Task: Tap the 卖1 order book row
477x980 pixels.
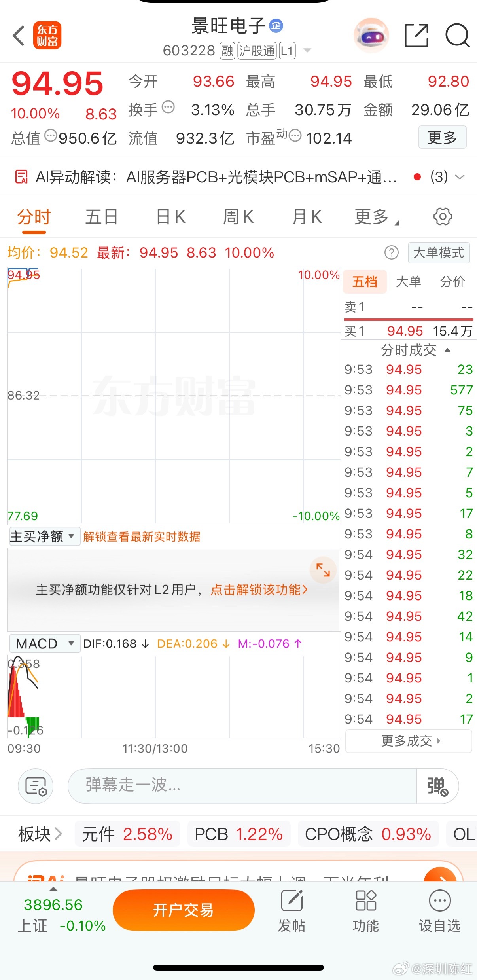Action: [409, 307]
